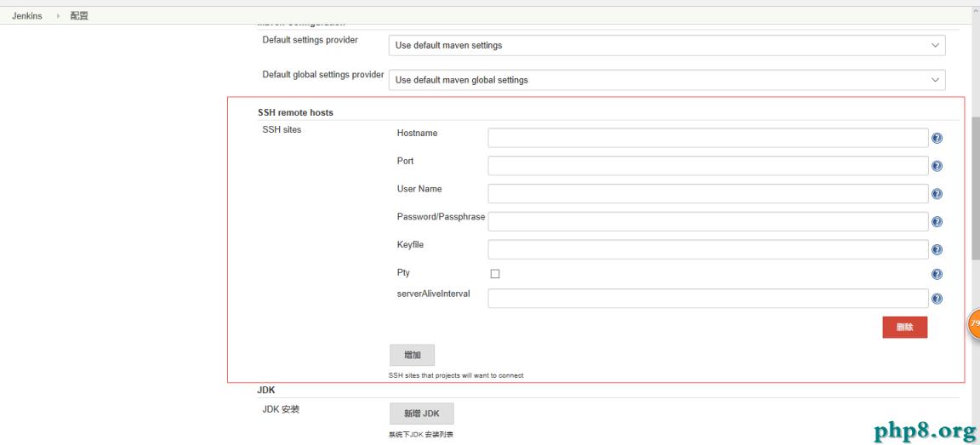Focus the User Name input field

(x=708, y=193)
